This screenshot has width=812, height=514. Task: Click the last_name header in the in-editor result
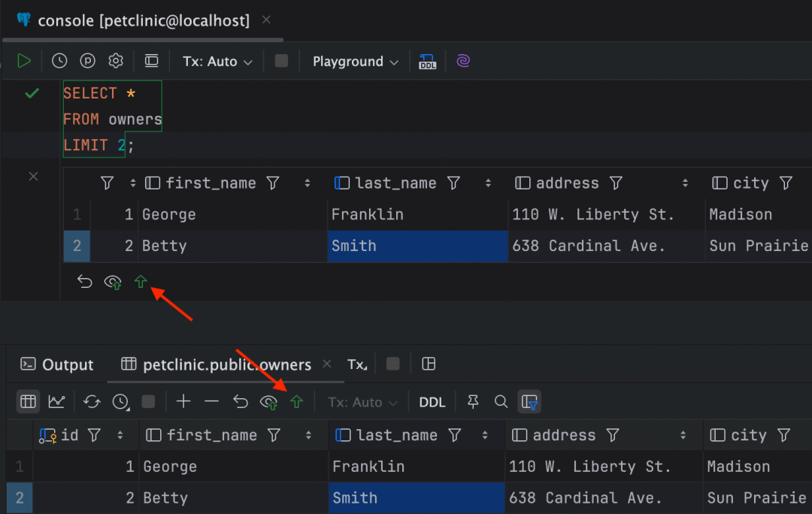click(395, 183)
